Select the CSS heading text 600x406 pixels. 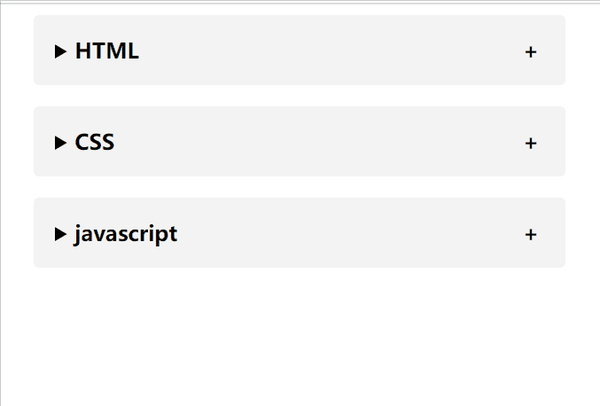(95, 143)
